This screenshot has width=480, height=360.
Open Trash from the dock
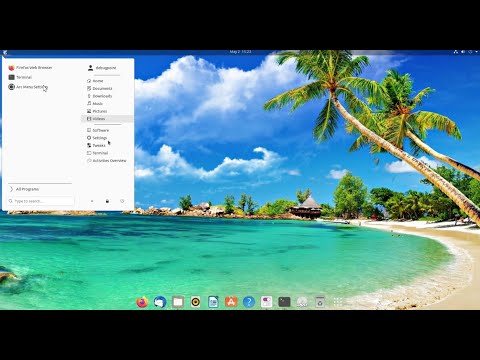pos(320,302)
